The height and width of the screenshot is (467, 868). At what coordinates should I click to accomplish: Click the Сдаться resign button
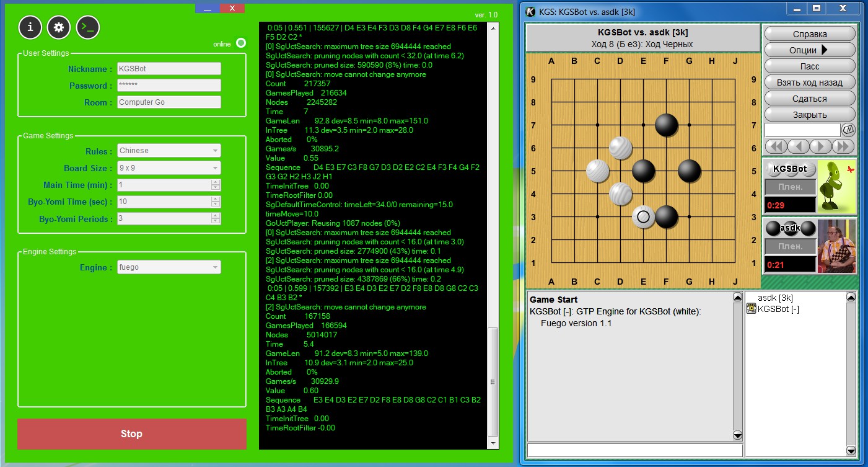click(x=810, y=98)
